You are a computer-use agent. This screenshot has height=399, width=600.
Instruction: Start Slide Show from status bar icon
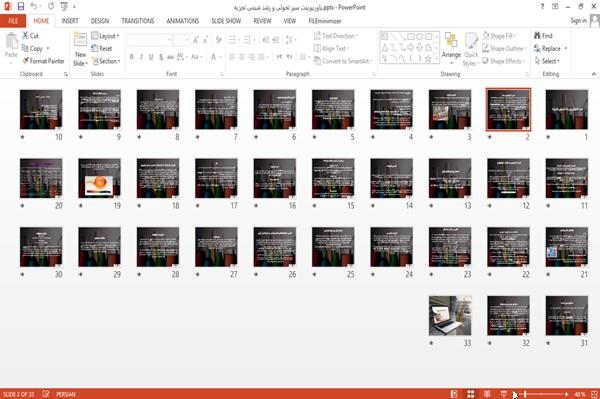pyautogui.click(x=504, y=394)
